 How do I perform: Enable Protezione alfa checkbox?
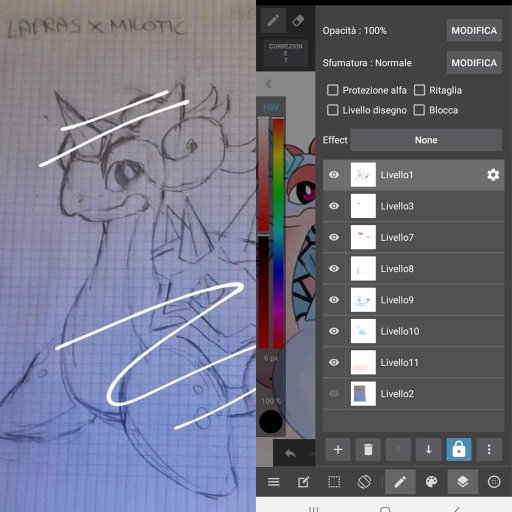point(332,90)
